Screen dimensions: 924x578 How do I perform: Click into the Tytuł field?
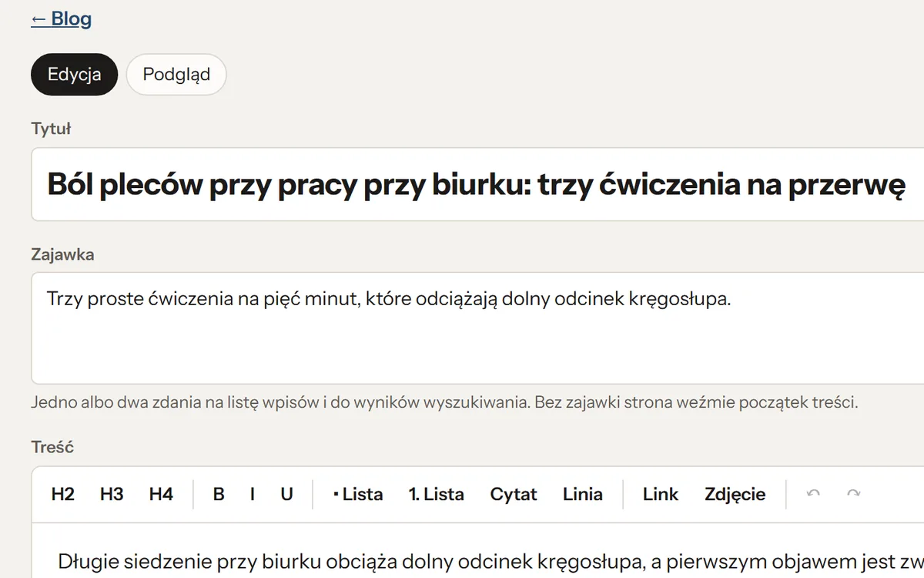tap(477, 184)
